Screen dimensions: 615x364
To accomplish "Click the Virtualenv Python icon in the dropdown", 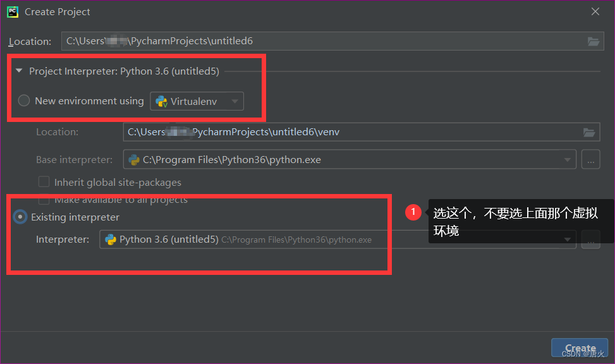I will (x=161, y=102).
